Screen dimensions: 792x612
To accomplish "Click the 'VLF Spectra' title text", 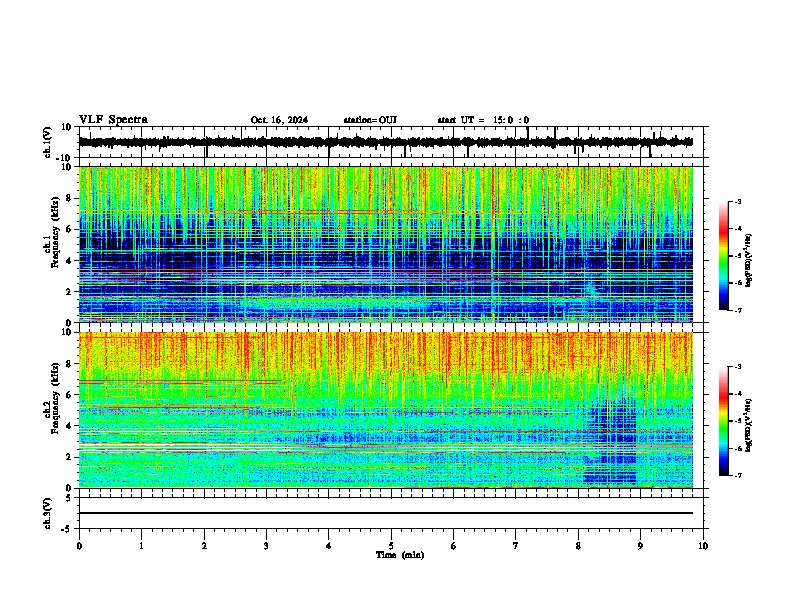I will (x=113, y=120).
